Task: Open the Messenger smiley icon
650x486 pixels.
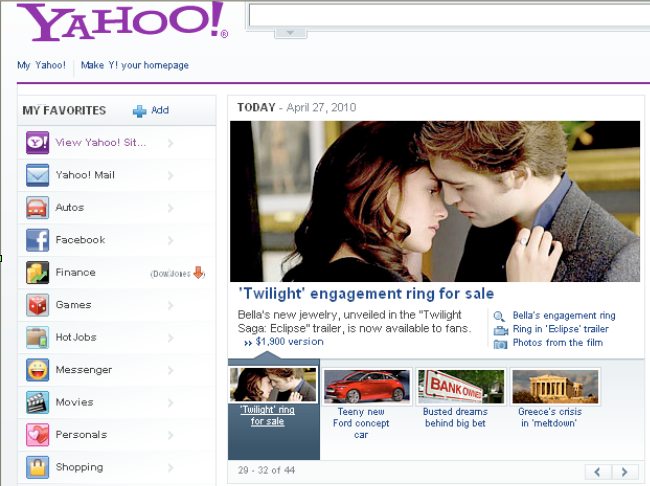Action: 37,369
